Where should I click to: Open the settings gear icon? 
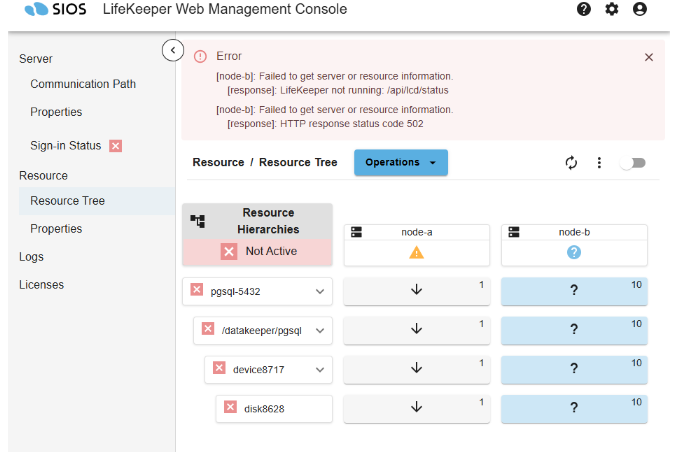tap(612, 9)
